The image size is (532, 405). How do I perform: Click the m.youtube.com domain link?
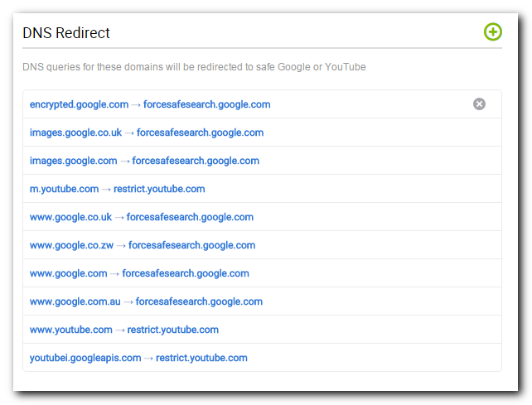click(64, 189)
